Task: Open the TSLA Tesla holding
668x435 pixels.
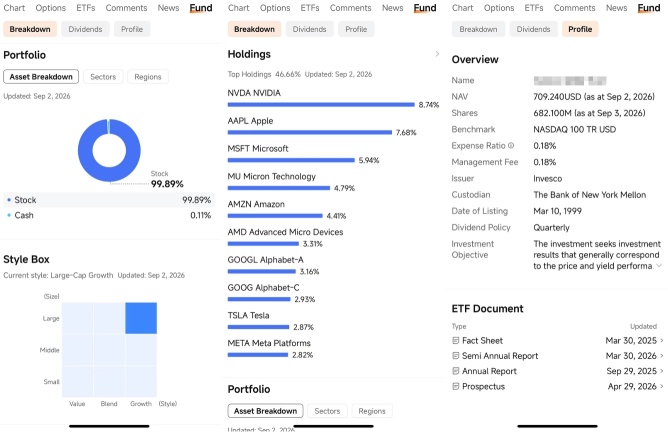Action: tap(248, 315)
